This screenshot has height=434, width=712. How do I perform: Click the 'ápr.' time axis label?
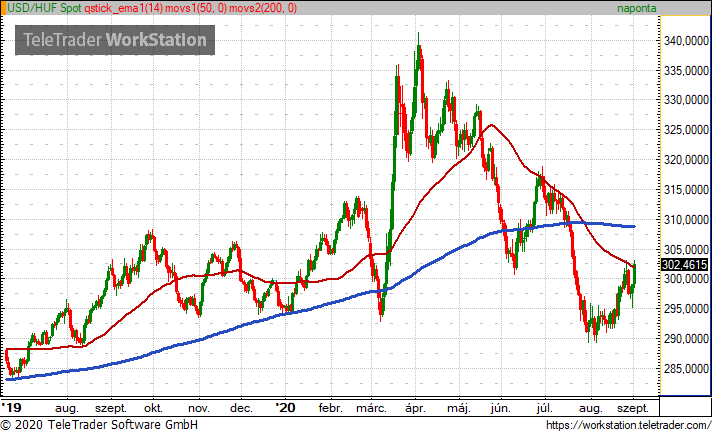415,408
